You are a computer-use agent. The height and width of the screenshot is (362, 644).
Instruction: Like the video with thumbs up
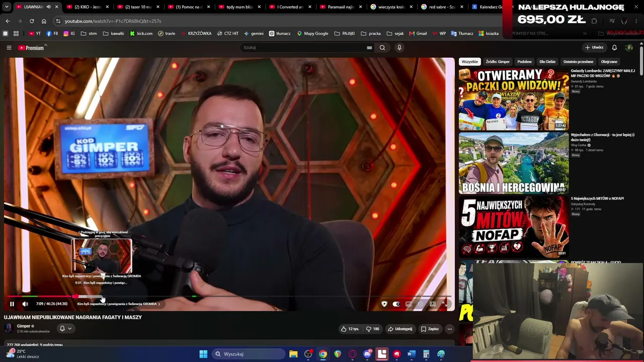(350, 329)
